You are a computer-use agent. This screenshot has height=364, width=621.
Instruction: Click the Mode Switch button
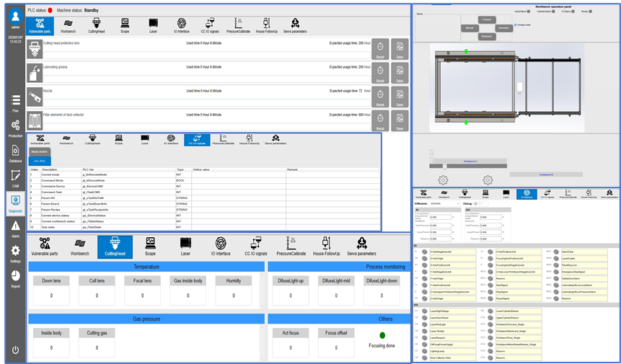tap(40, 152)
